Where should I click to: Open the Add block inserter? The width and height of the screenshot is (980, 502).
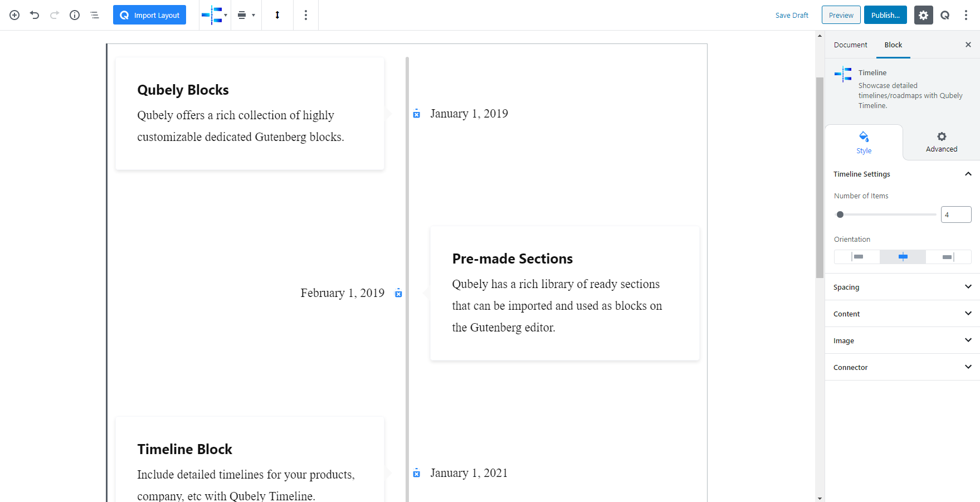coord(14,15)
